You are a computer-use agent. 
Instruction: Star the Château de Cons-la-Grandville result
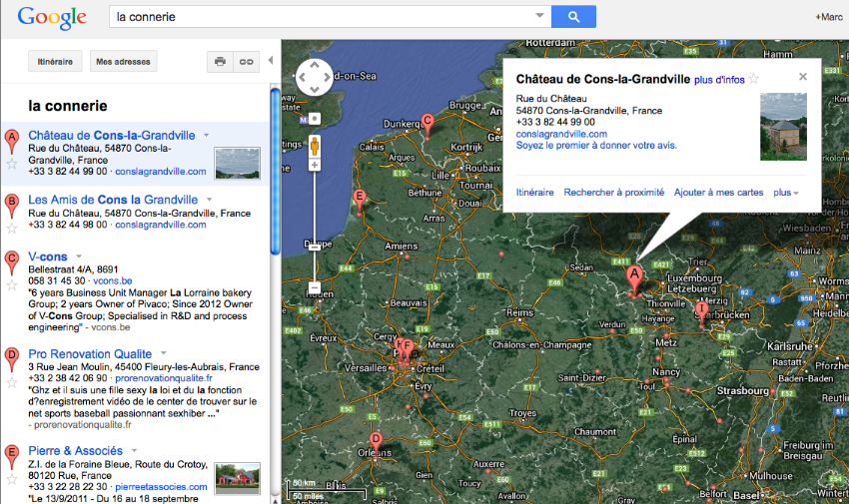[11, 164]
